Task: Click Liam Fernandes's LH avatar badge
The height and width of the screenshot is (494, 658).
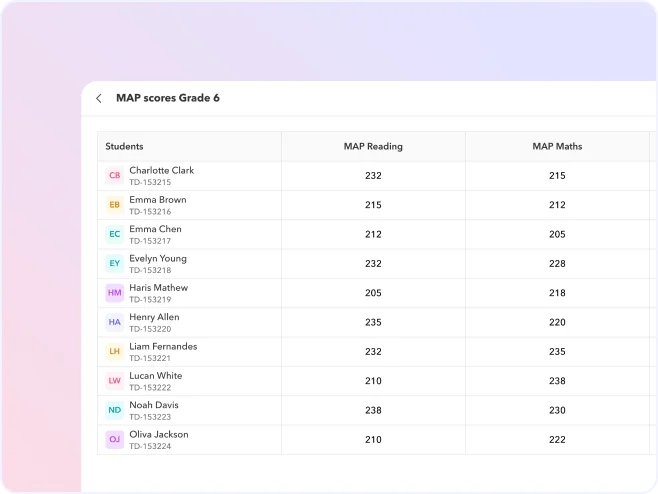Action: (115, 352)
